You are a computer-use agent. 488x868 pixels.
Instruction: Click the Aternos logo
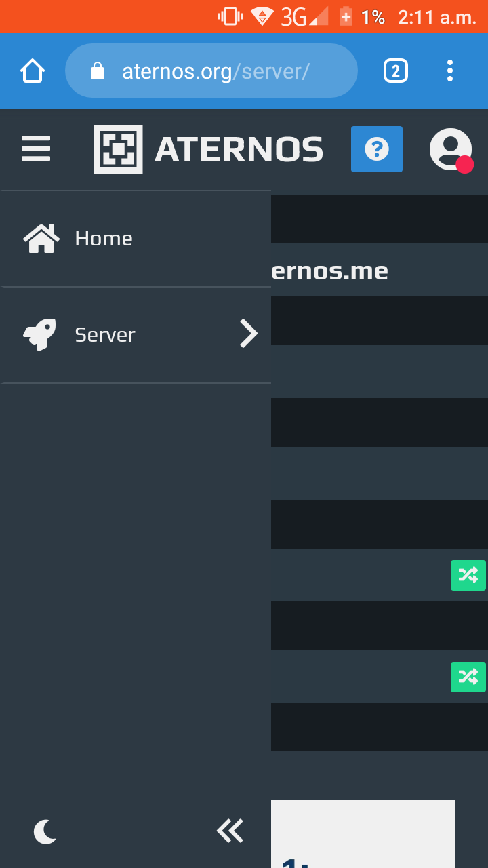(118, 149)
